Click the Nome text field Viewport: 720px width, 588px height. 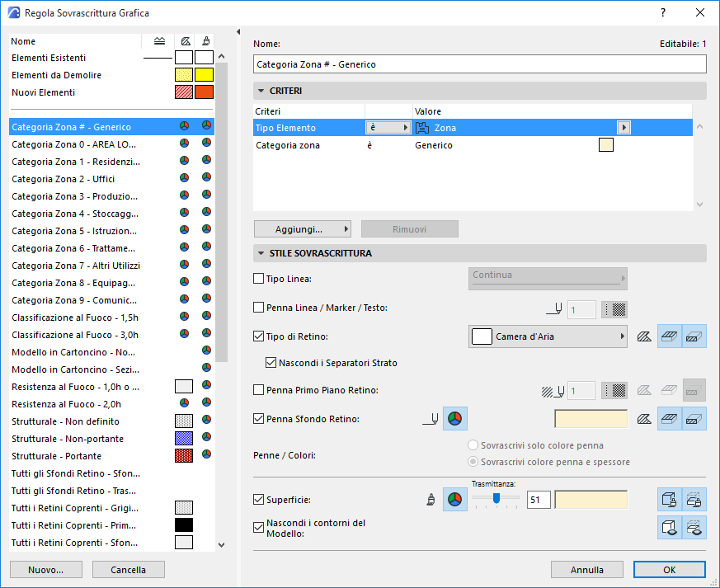tap(479, 64)
